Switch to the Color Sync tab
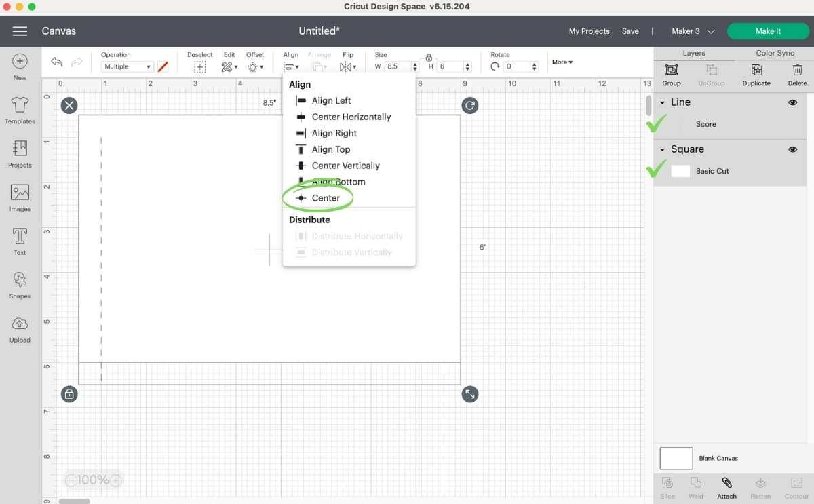This screenshot has height=504, width=814. pyautogui.click(x=775, y=53)
